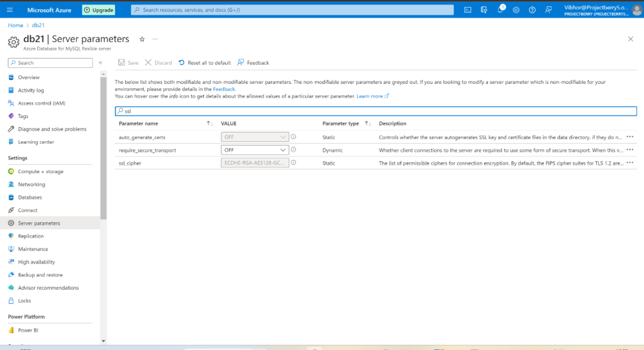This screenshot has height=350, width=644.
Task: Open Locks in the sidebar
Action: (x=25, y=301)
